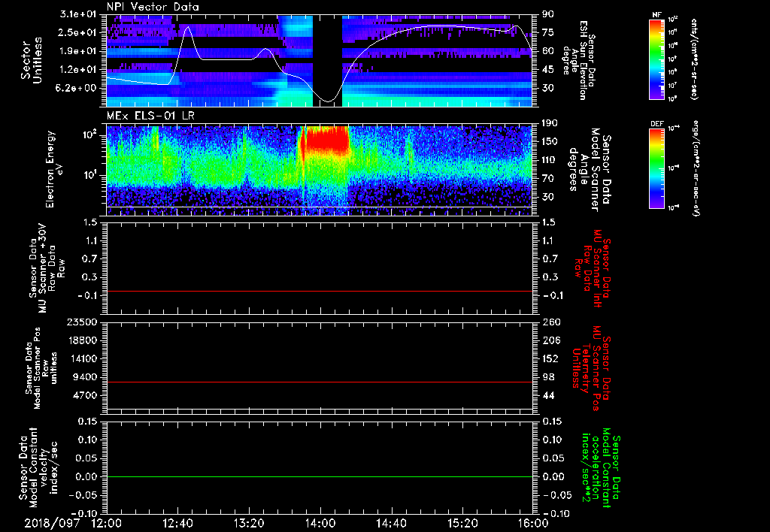Screen dimensions: 770x532
Task: Click the Model Constant acceleration label
Action: (601, 467)
